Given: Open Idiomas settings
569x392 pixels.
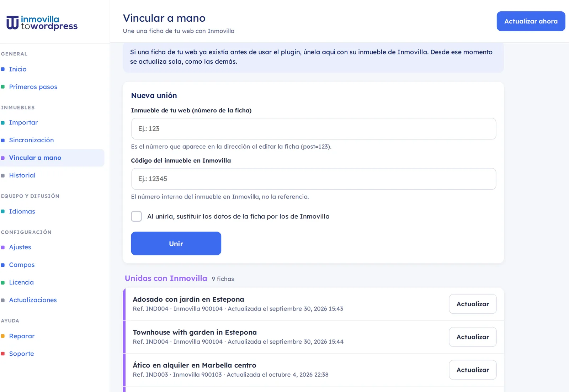Looking at the screenshot, I should (x=22, y=211).
